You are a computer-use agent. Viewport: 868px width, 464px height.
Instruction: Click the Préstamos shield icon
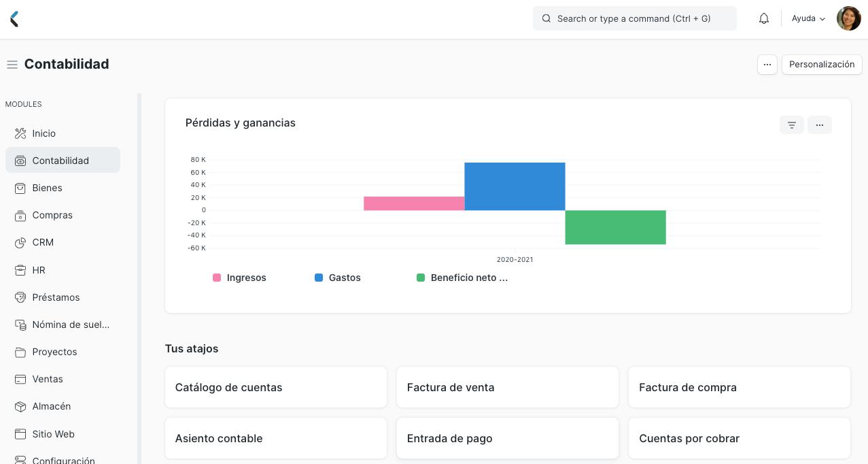20,297
